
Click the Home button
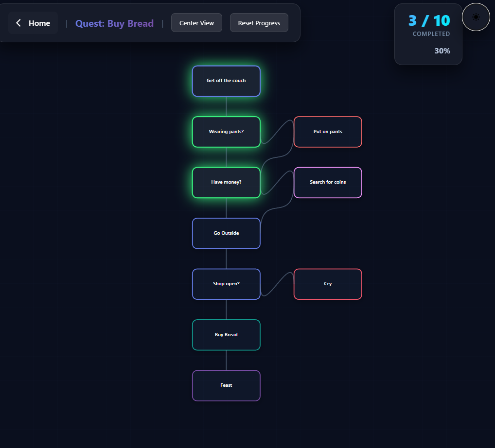[33, 22]
